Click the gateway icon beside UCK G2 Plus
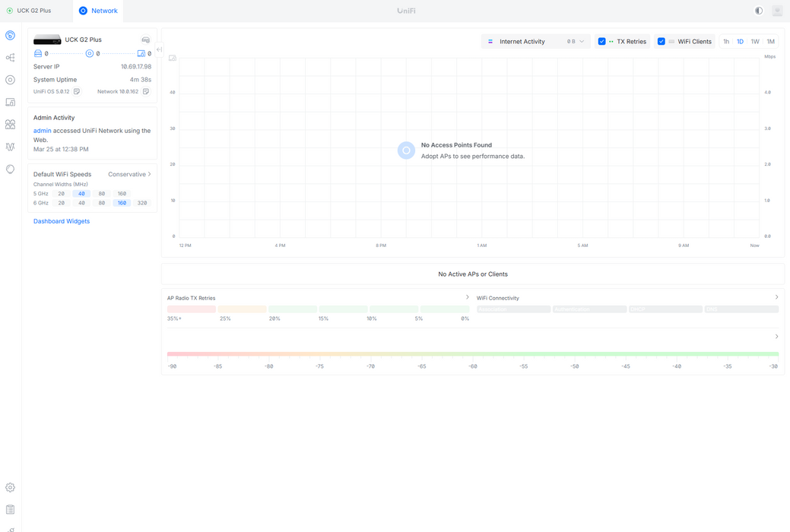Image resolution: width=790 pixels, height=532 pixels. click(145, 40)
